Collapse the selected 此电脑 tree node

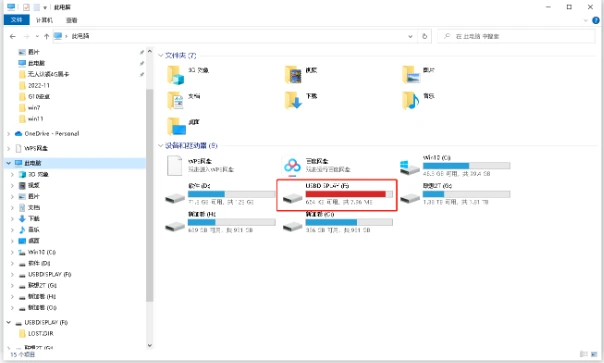[x=8, y=163]
